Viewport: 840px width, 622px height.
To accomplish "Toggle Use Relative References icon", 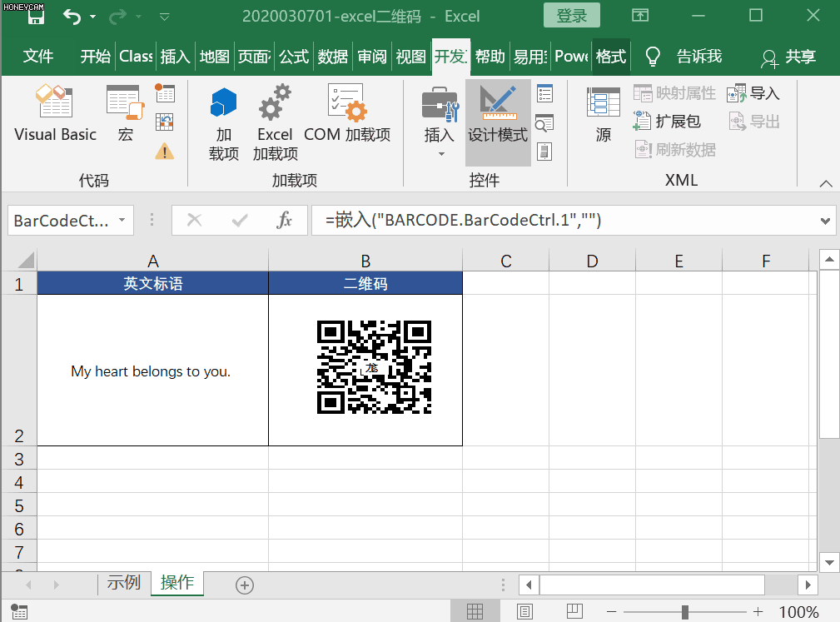I will click(165, 122).
